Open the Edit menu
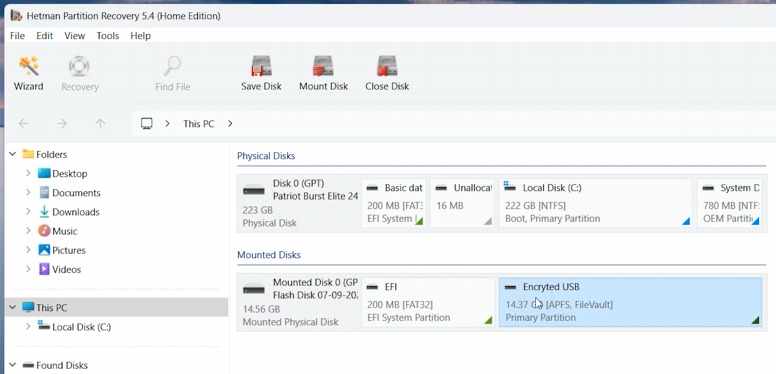Screen dimensions: 776x374 point(45,36)
